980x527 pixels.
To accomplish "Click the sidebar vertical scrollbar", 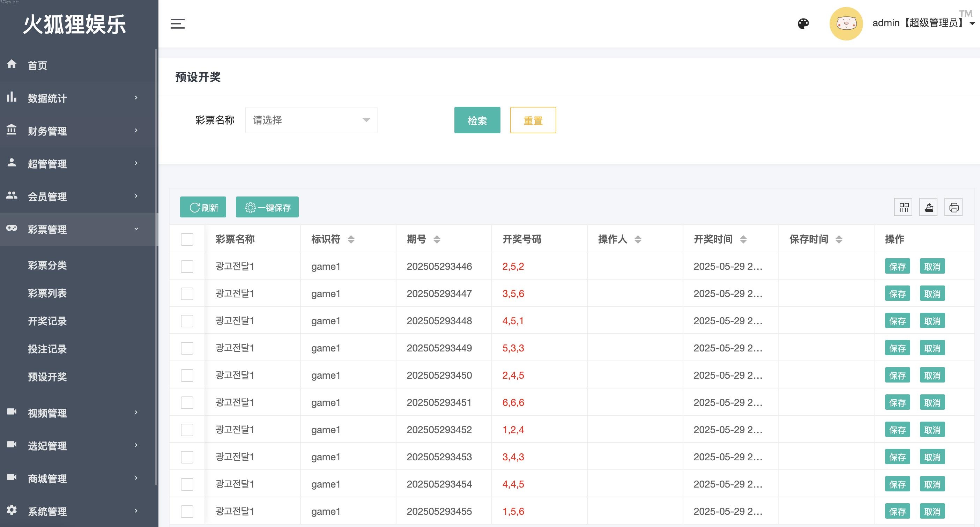I will (x=156, y=266).
